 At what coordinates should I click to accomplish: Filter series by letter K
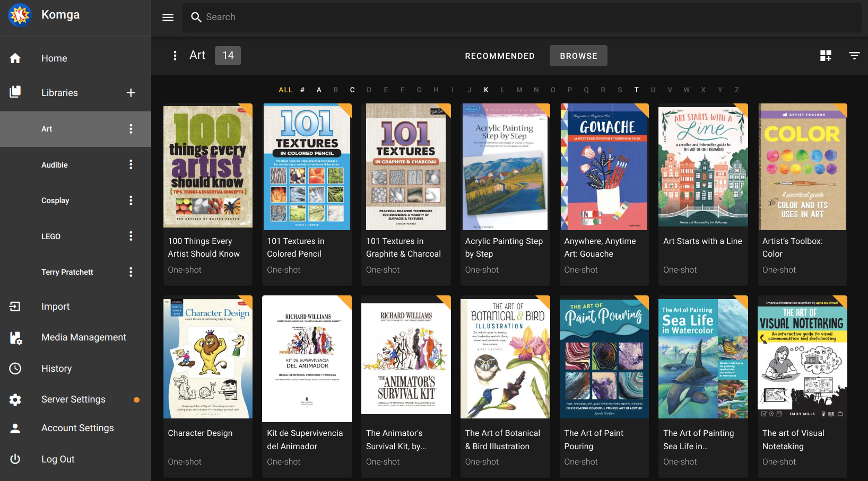click(x=486, y=90)
